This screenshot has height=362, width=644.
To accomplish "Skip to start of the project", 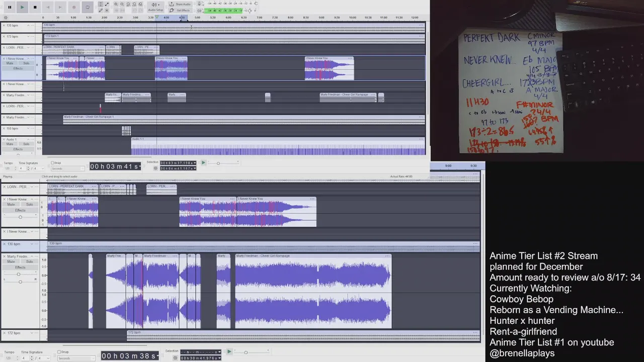I will (48, 7).
